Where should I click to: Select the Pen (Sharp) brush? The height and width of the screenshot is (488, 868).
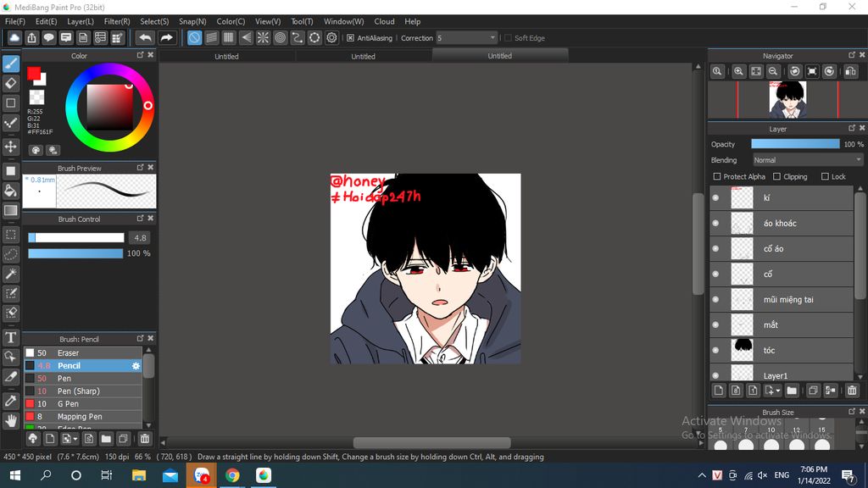pos(83,391)
